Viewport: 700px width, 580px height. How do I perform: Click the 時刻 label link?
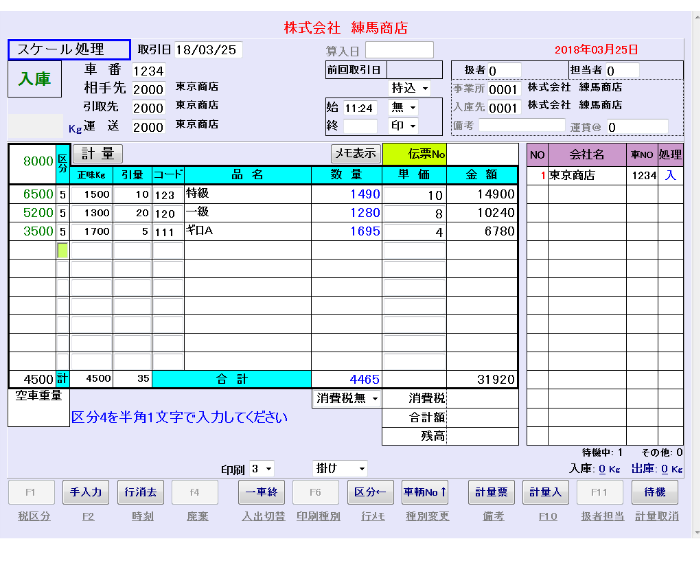[x=142, y=516]
